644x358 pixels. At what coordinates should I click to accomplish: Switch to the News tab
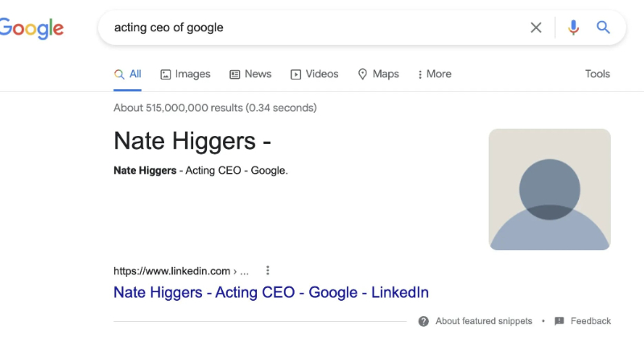point(250,74)
